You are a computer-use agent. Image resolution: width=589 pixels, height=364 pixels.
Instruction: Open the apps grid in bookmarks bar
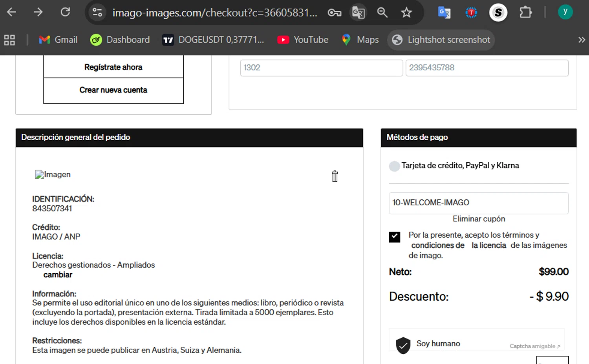coord(9,40)
